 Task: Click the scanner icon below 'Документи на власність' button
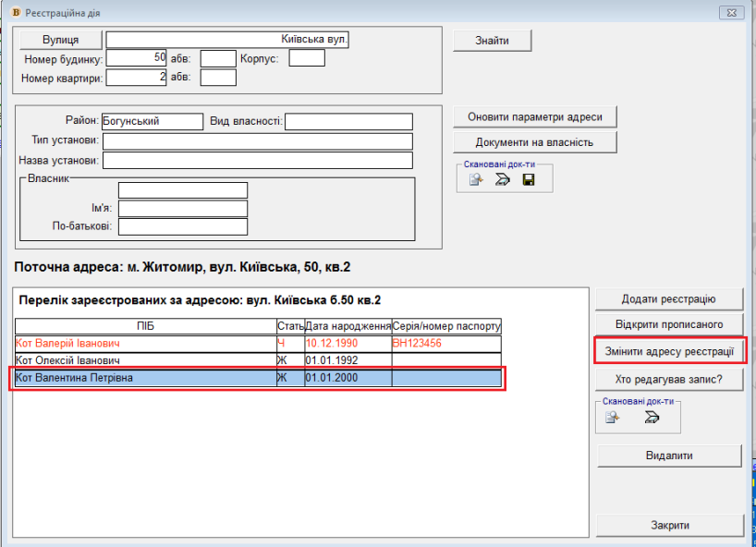503,180
